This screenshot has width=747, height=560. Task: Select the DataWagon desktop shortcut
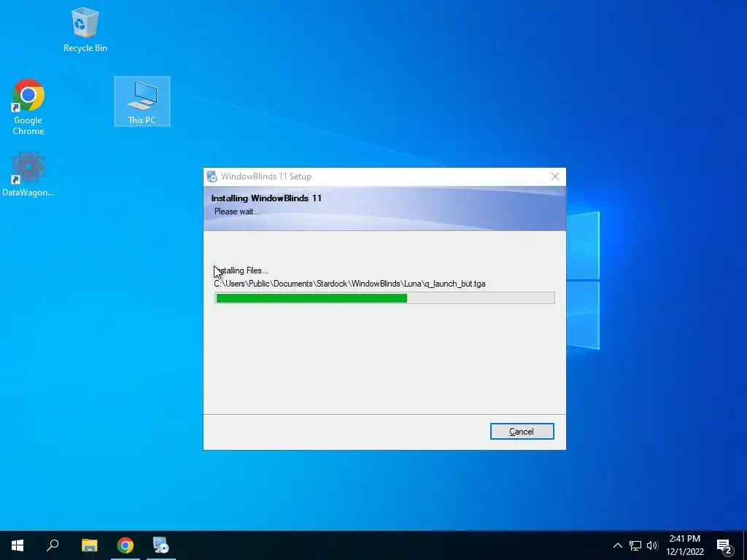[28, 174]
